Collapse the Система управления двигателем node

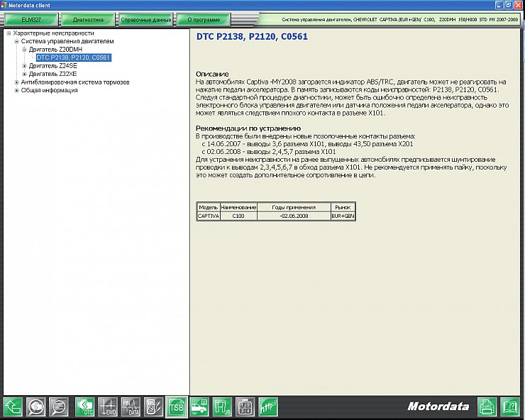click(x=16, y=41)
